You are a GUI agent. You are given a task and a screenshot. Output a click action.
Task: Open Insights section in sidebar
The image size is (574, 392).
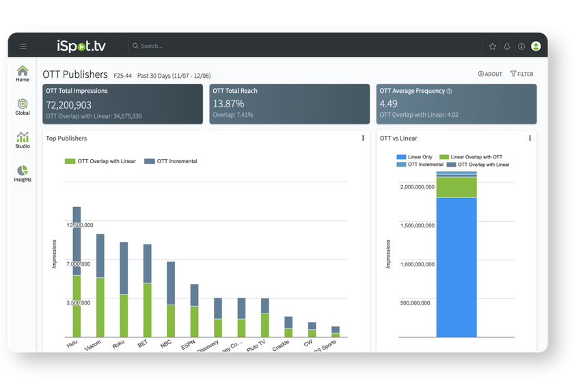click(x=23, y=173)
